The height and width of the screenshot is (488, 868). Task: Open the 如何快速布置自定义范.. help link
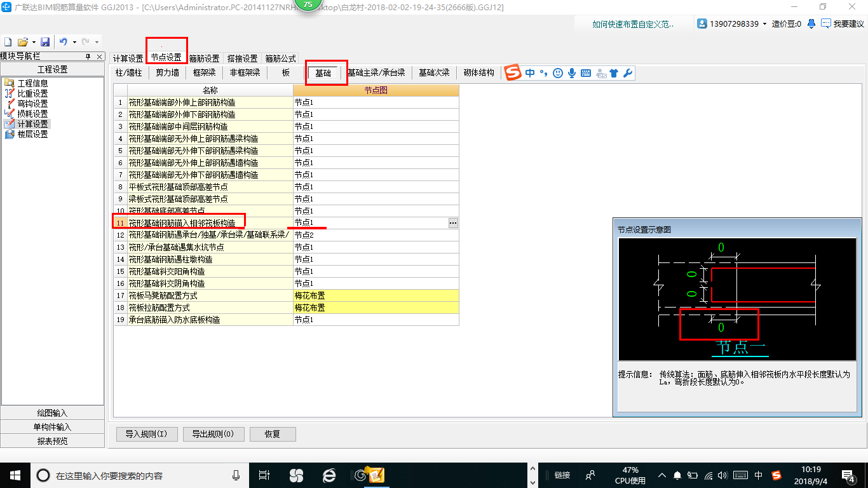(633, 24)
